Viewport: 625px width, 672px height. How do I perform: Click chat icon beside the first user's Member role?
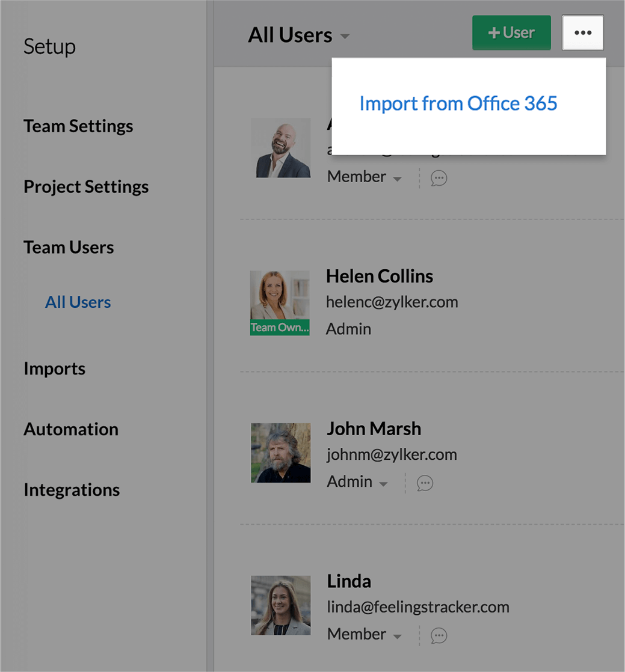439,179
